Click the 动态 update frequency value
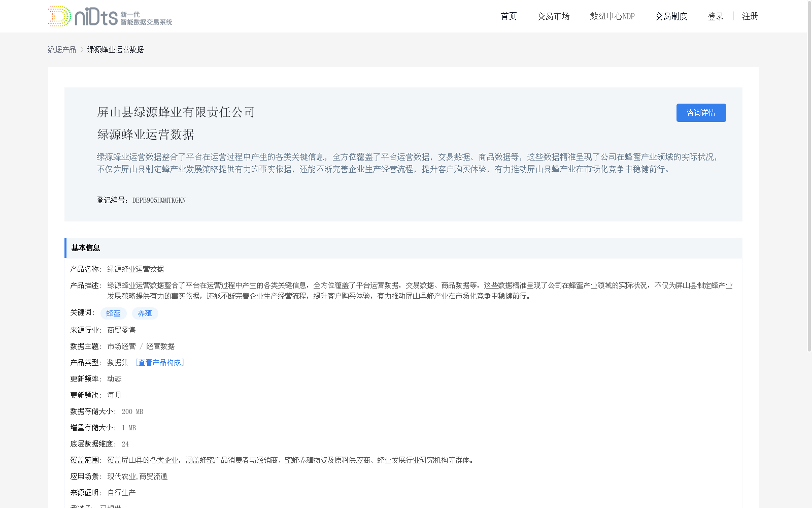This screenshot has height=508, width=812. [x=114, y=379]
